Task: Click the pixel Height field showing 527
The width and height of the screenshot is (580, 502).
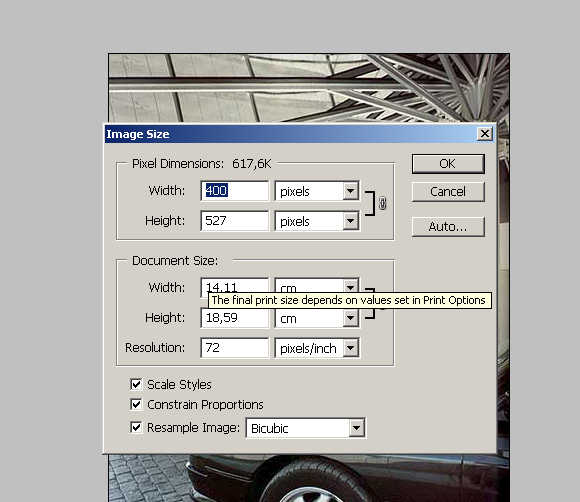Action: [235, 221]
